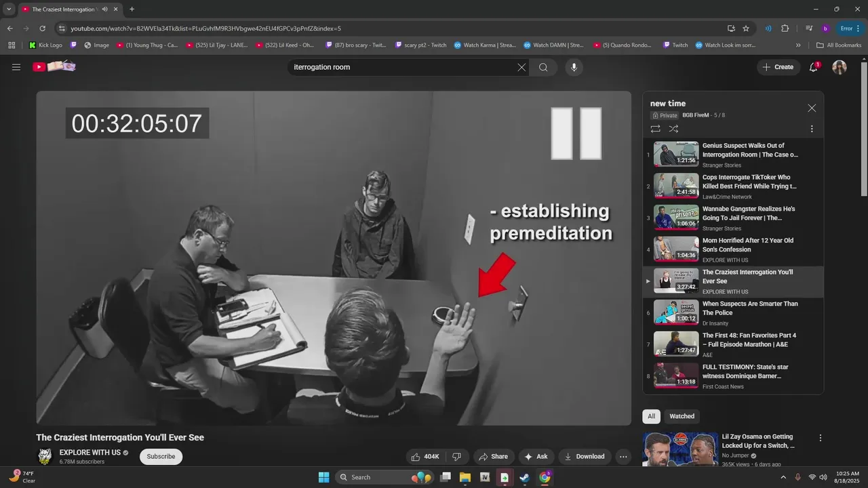The height and width of the screenshot is (488, 868).
Task: Clear the search box with X
Action: coord(521,67)
